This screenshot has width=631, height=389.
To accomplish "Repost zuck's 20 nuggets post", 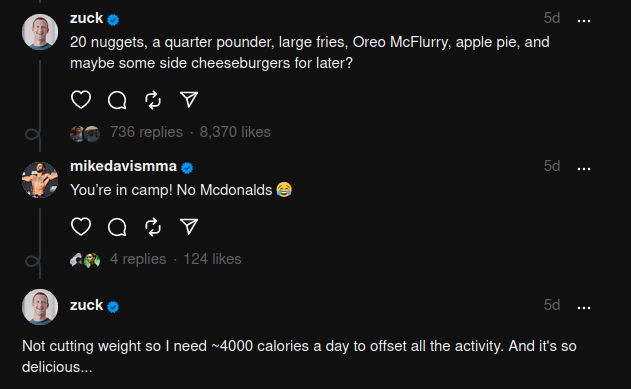I will 153,100.
